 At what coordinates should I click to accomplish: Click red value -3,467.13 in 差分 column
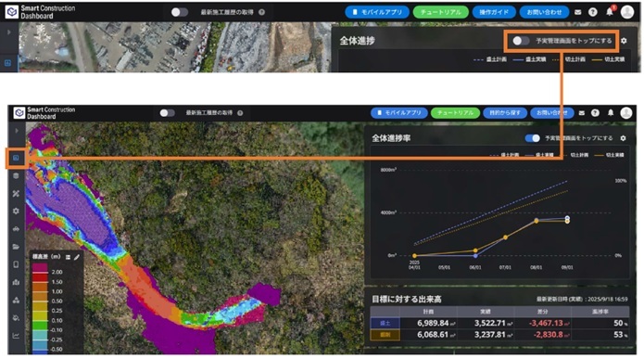click(546, 323)
